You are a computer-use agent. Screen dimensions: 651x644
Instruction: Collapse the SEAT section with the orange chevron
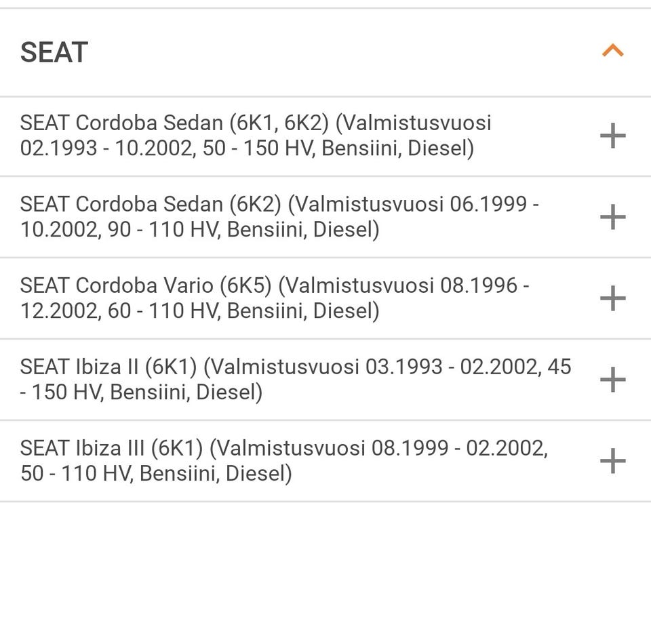[x=612, y=51]
